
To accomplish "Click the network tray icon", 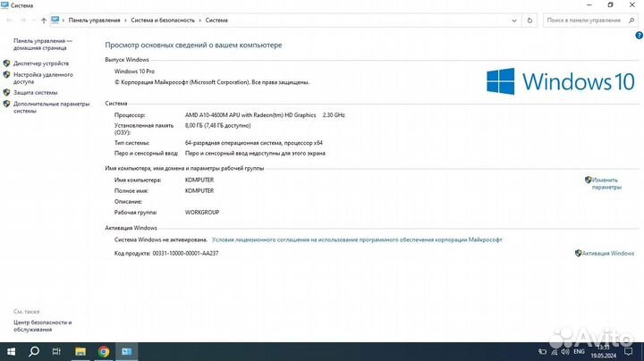I will coord(555,352).
